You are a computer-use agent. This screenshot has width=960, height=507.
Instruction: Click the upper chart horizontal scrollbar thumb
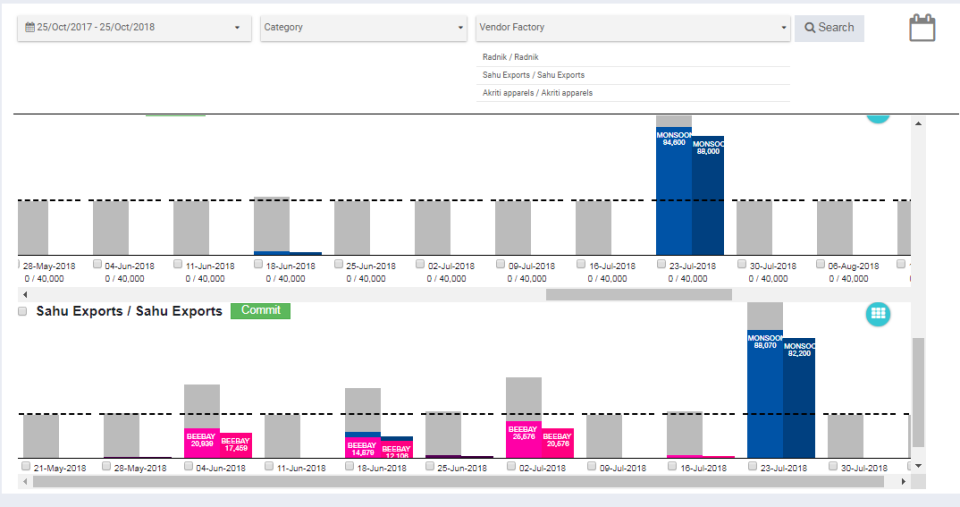[638, 295]
